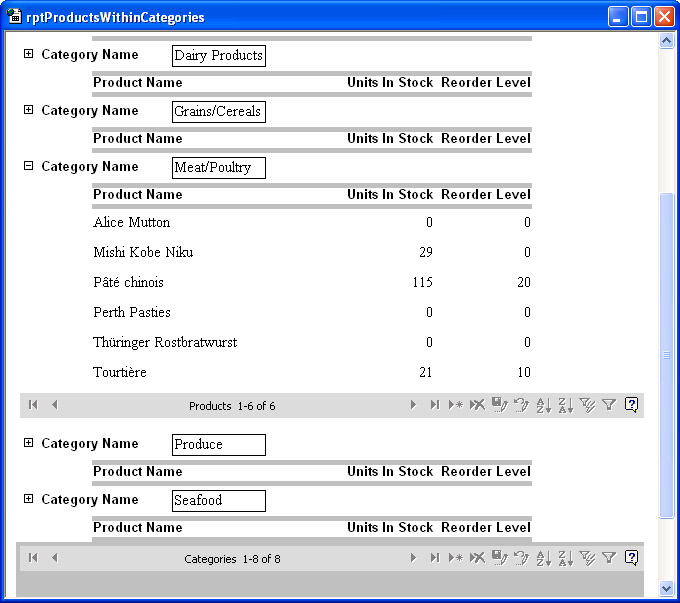Viewport: 680px width, 603px height.
Task: Go to last record in Categories navigation bar
Action: (x=434, y=558)
